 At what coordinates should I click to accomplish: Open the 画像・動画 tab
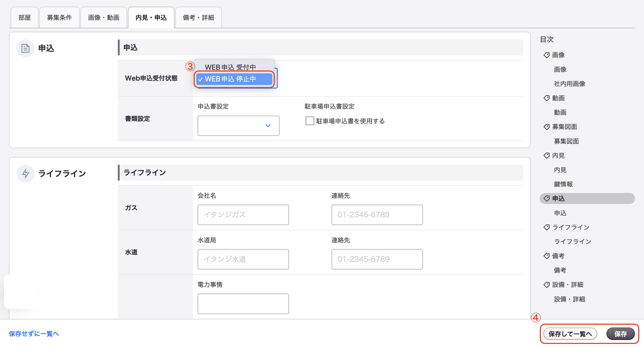104,17
